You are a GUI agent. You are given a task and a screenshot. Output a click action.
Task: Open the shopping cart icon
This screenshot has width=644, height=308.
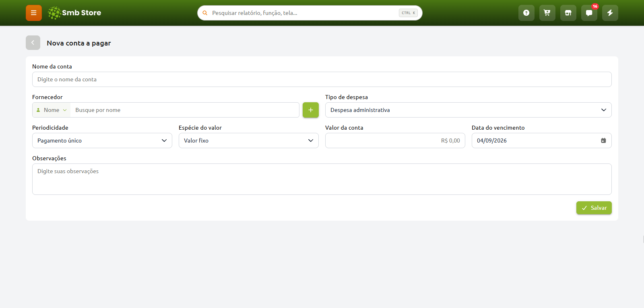click(547, 13)
